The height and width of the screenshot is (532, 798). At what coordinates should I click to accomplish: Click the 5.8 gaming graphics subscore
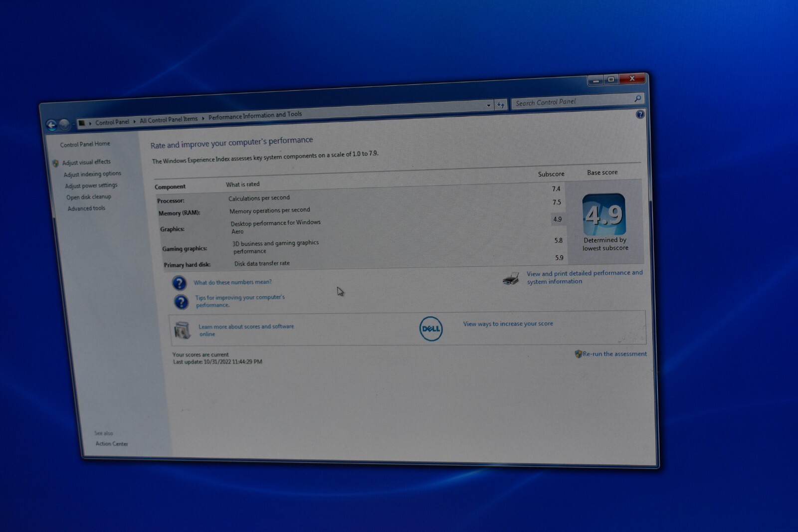pos(559,240)
